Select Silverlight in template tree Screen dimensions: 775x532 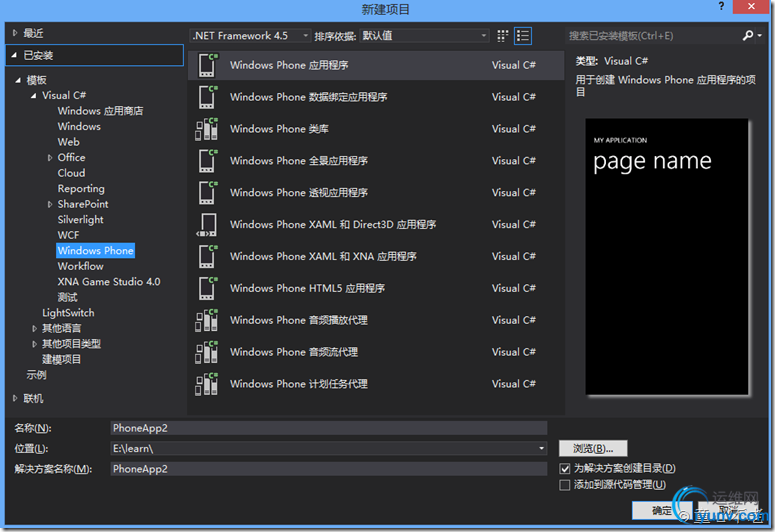pyautogui.click(x=81, y=220)
